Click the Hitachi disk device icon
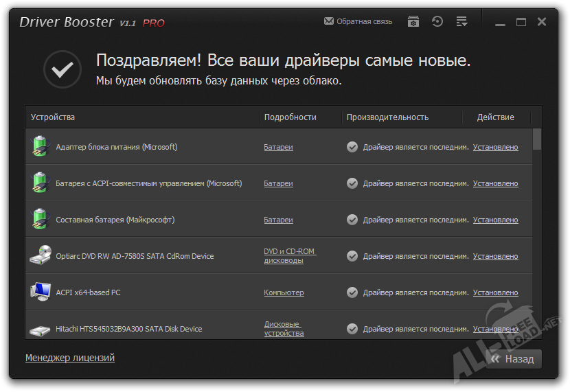Viewport: 570px width, 392px height. pos(40,330)
